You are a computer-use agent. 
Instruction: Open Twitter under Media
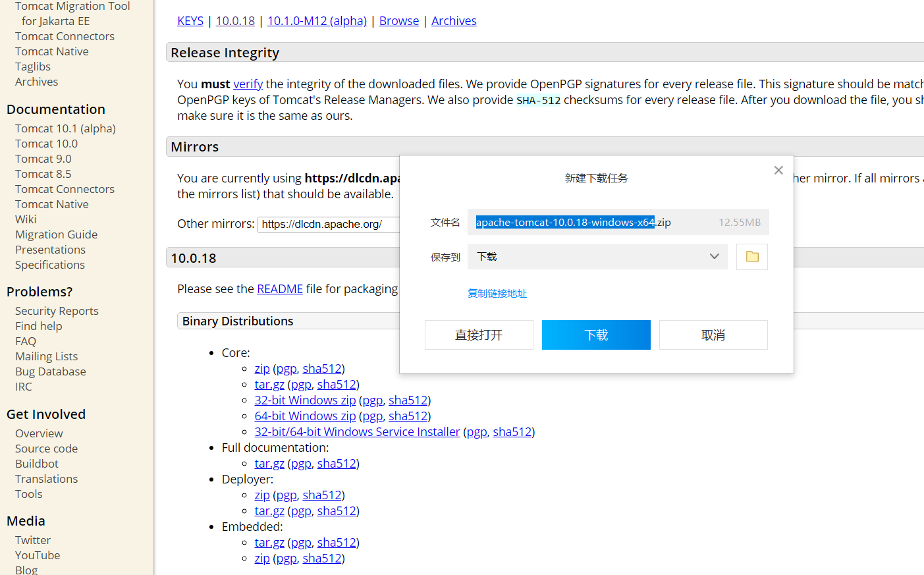tap(33, 540)
